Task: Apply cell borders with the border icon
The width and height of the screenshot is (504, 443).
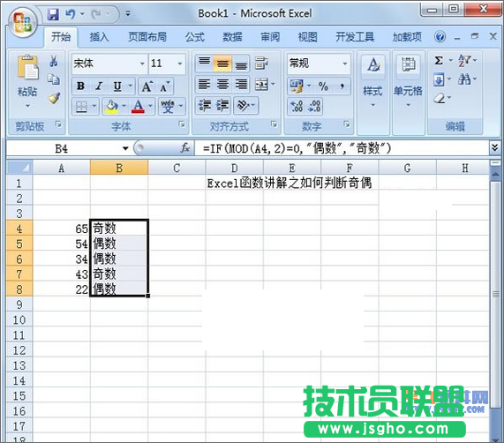Action: (81, 107)
